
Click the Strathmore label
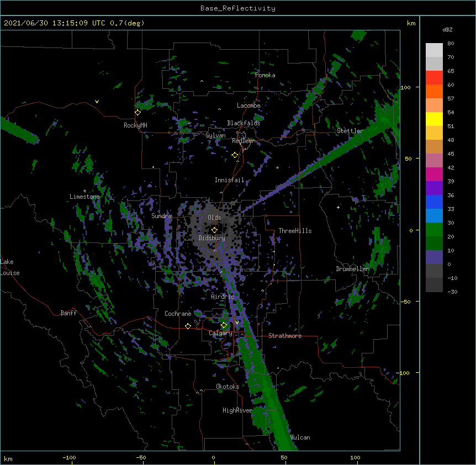coord(285,336)
